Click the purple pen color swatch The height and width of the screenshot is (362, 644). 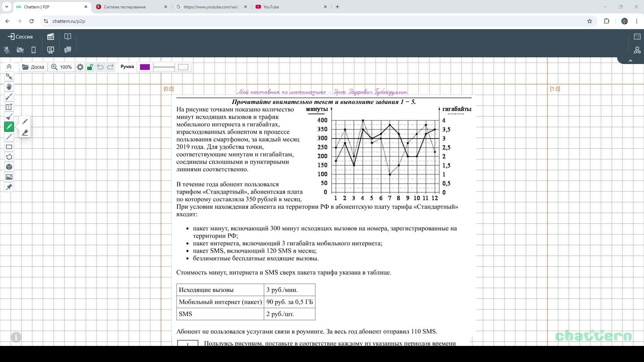click(x=145, y=67)
